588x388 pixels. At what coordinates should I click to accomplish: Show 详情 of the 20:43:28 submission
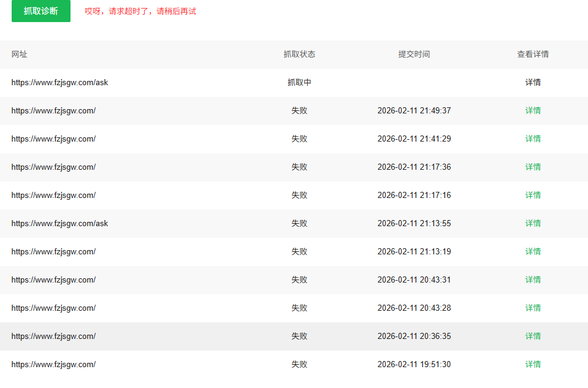533,308
